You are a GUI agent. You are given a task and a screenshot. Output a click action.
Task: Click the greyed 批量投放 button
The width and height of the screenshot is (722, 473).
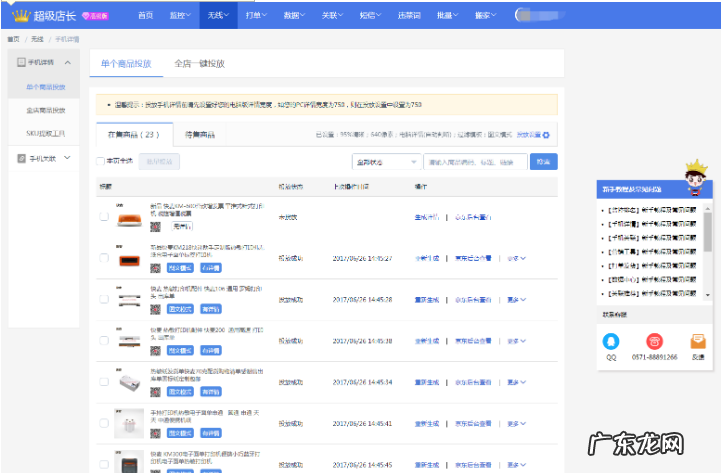point(159,162)
